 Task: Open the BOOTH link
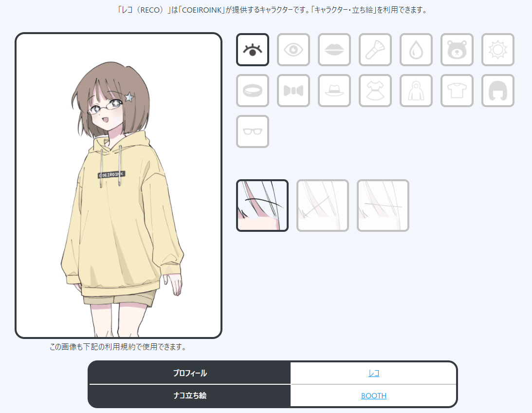click(373, 395)
